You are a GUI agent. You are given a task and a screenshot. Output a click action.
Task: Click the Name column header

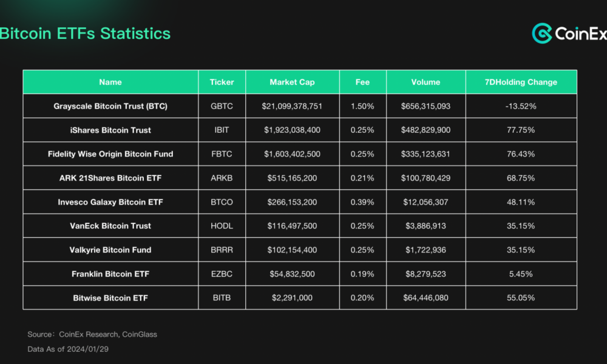[110, 82]
